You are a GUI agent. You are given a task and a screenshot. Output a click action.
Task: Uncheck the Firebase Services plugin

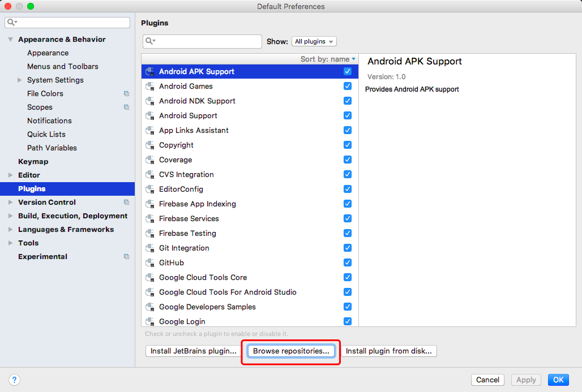tap(348, 218)
